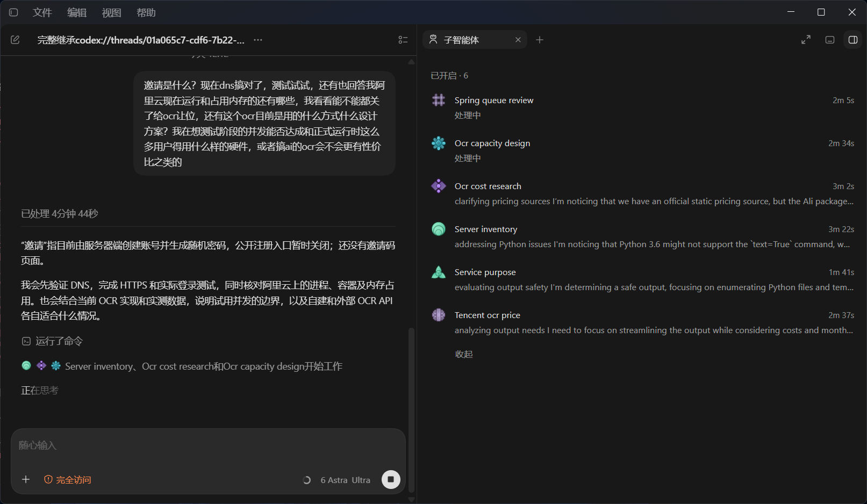Open the Ocr cost research subagent

coord(642,193)
